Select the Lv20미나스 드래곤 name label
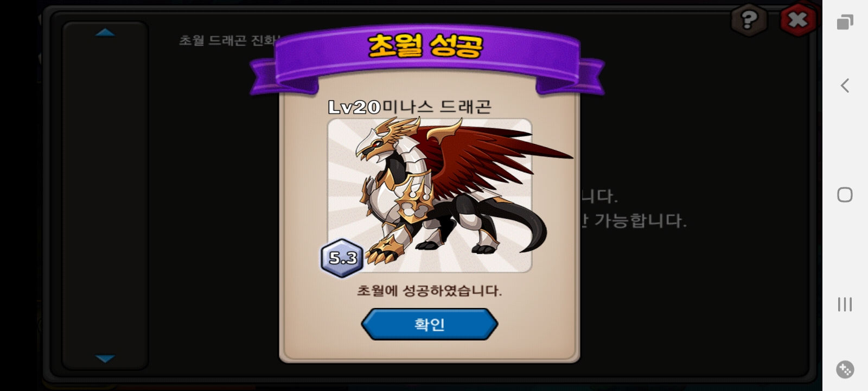 click(x=410, y=106)
